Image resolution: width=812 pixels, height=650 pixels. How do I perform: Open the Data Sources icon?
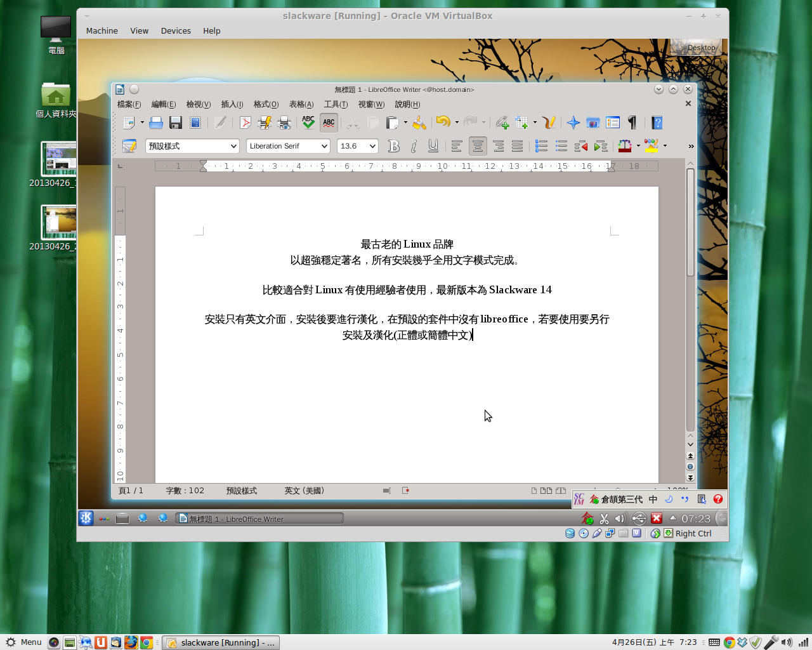coord(613,123)
